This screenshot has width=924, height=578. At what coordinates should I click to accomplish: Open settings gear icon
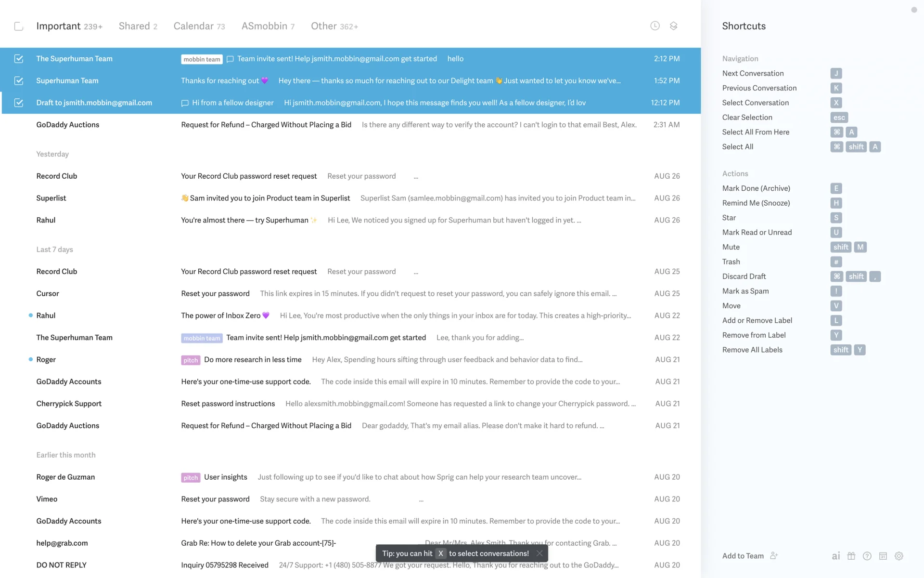899,556
